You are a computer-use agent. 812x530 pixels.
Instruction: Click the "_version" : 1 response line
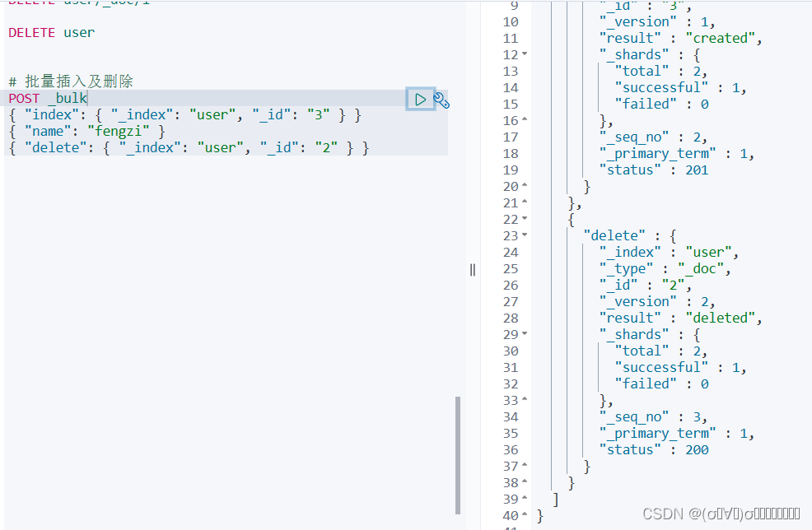657,21
